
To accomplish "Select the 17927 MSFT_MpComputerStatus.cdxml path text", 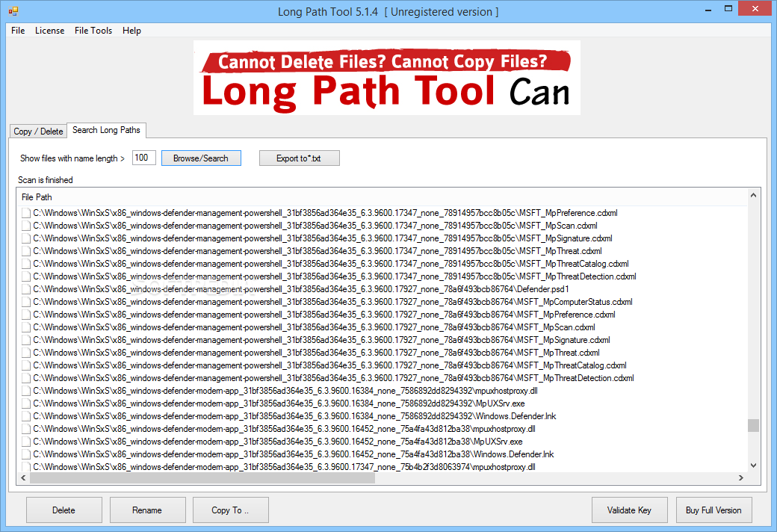I will click(332, 302).
